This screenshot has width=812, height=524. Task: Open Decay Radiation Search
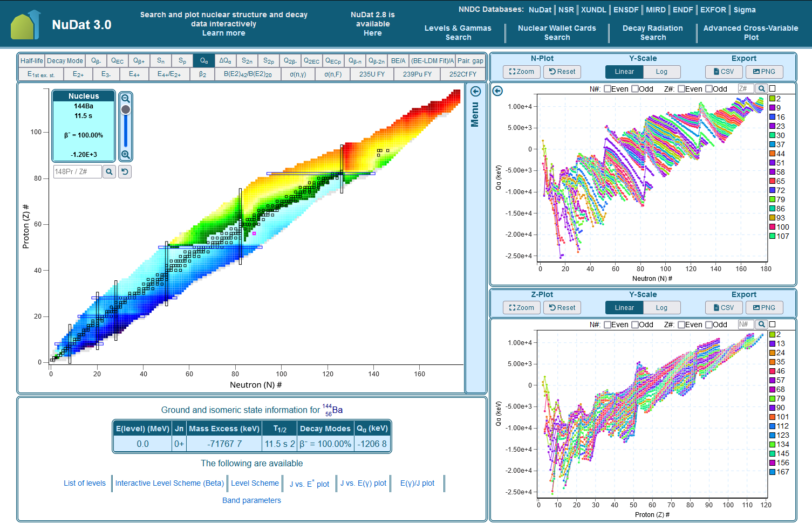[x=653, y=32]
